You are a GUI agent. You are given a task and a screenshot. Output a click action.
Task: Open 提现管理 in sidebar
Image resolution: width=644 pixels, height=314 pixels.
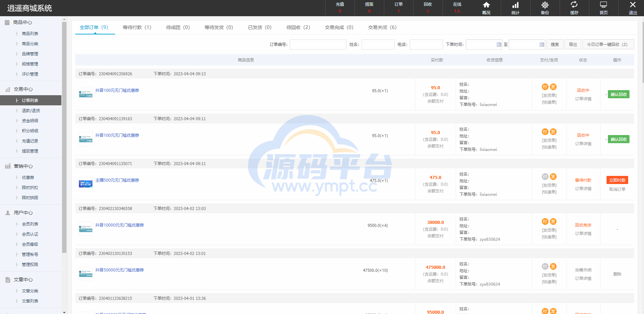click(x=30, y=151)
